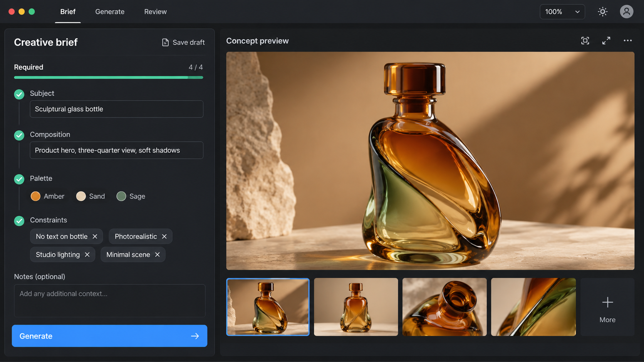This screenshot has width=644, height=362.
Task: Open the 100% zoom dropdown
Action: click(x=562, y=12)
